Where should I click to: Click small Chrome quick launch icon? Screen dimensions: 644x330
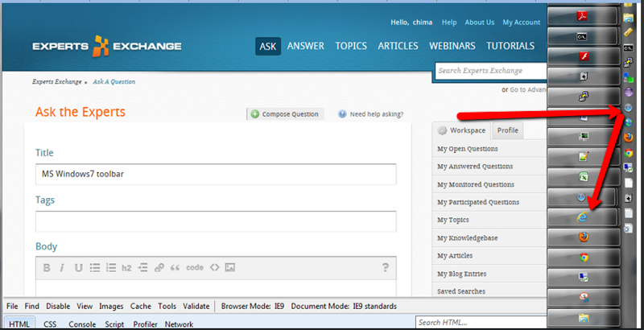click(x=629, y=153)
